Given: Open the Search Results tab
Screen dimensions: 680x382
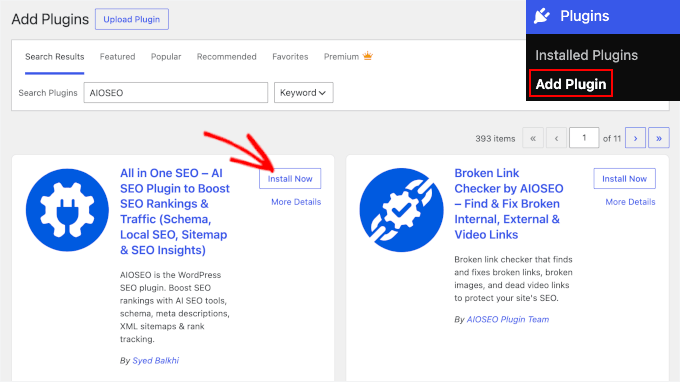Looking at the screenshot, I should 55,57.
